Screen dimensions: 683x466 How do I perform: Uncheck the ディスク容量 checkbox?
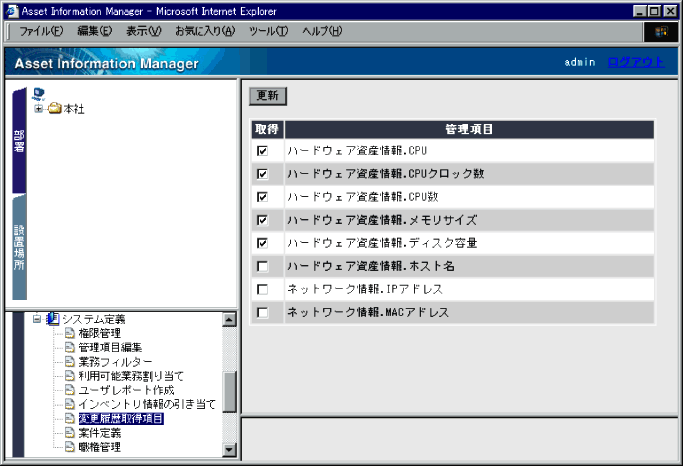click(x=262, y=243)
